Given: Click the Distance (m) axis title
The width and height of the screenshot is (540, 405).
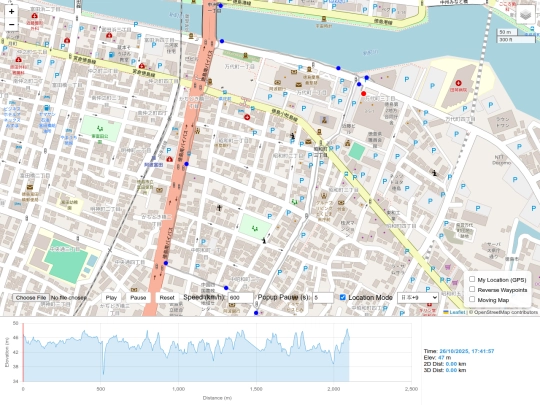Looking at the screenshot, I should tap(217, 398).
